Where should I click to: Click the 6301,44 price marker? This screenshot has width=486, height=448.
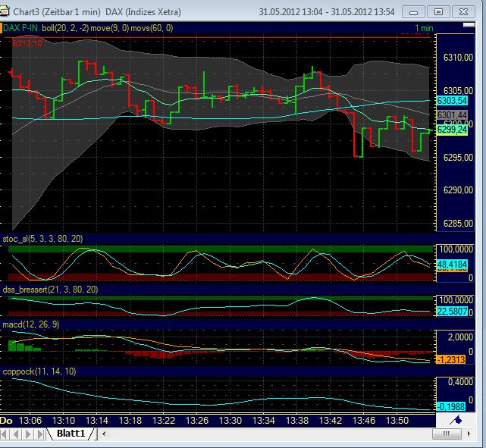coord(452,115)
